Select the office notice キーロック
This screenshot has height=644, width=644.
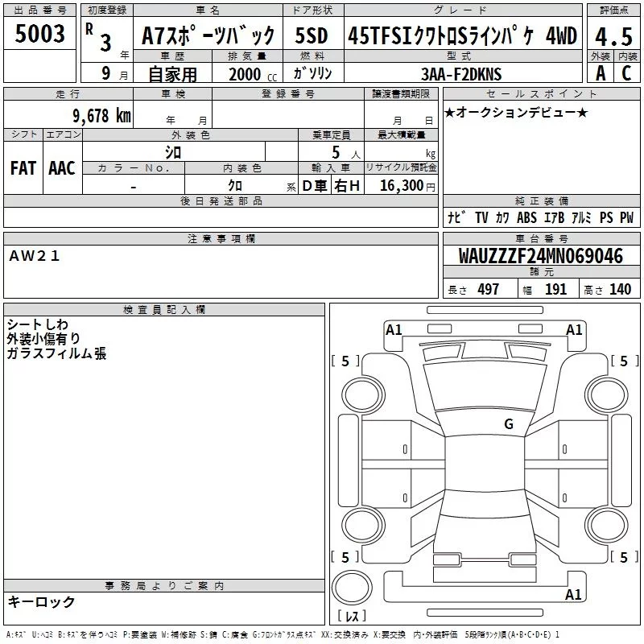[x=42, y=601]
